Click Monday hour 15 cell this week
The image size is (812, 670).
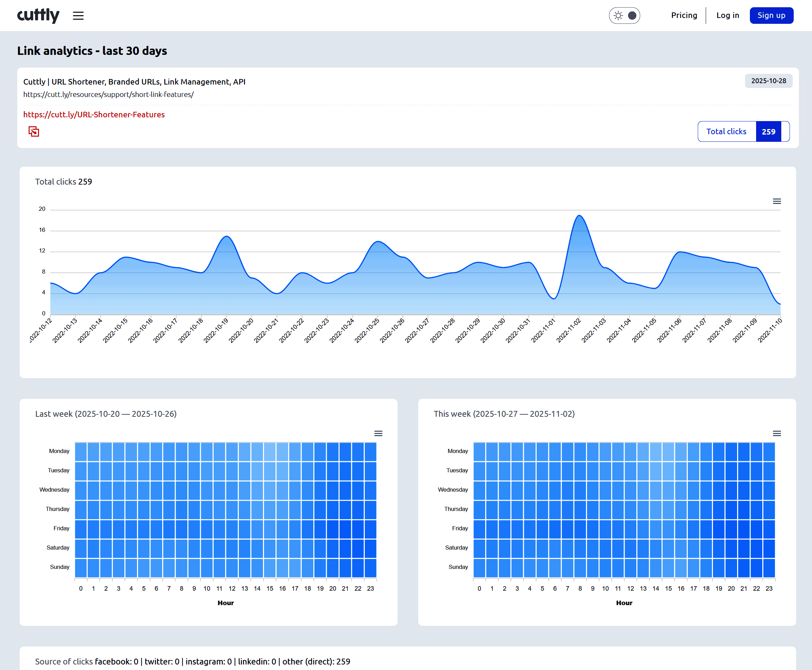pyautogui.click(x=668, y=452)
